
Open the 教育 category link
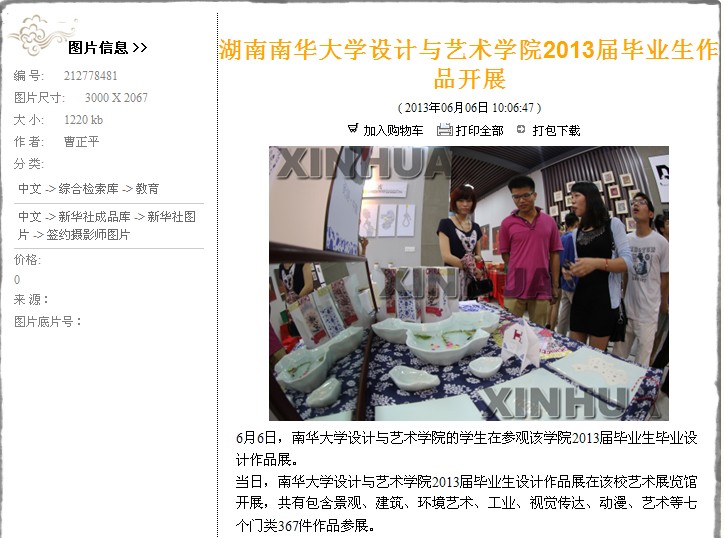[147, 188]
